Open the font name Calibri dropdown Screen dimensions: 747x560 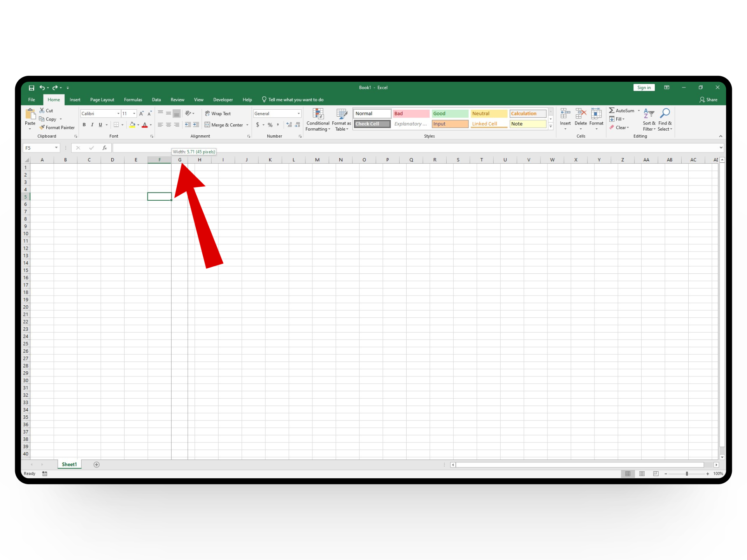[x=118, y=114]
